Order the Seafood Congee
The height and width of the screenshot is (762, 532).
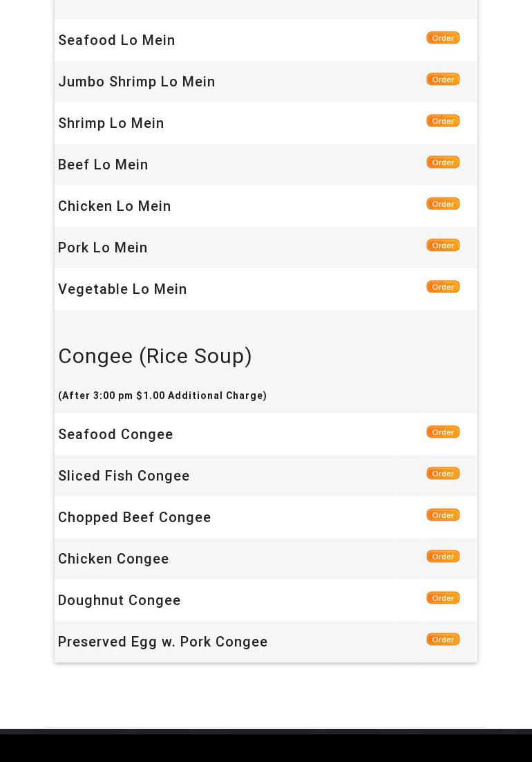tap(443, 432)
